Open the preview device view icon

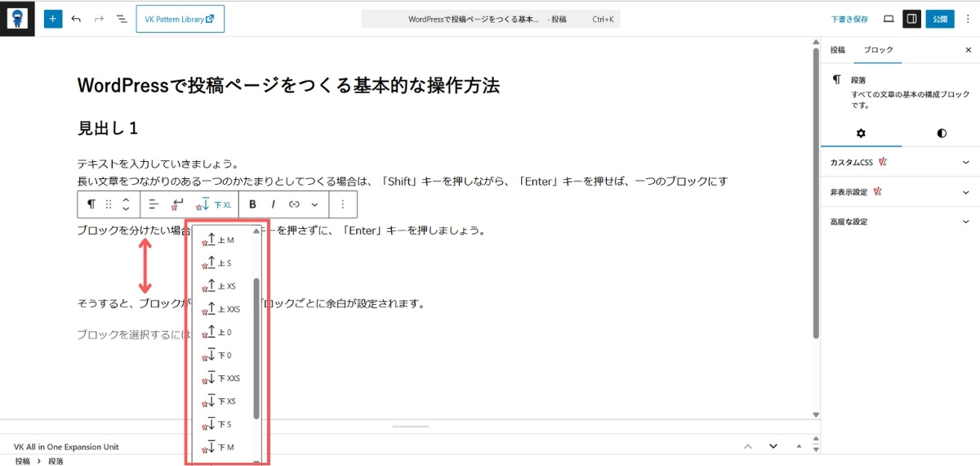click(889, 18)
